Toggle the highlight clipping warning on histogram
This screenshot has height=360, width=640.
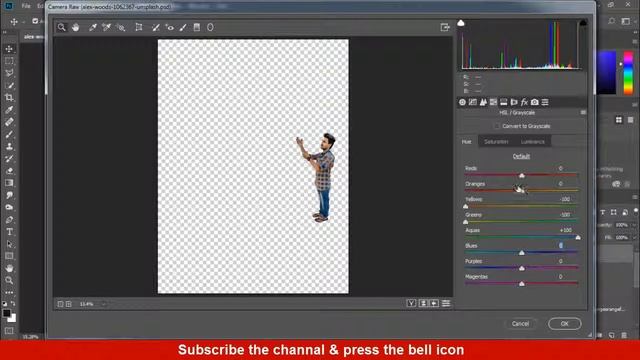583,23
